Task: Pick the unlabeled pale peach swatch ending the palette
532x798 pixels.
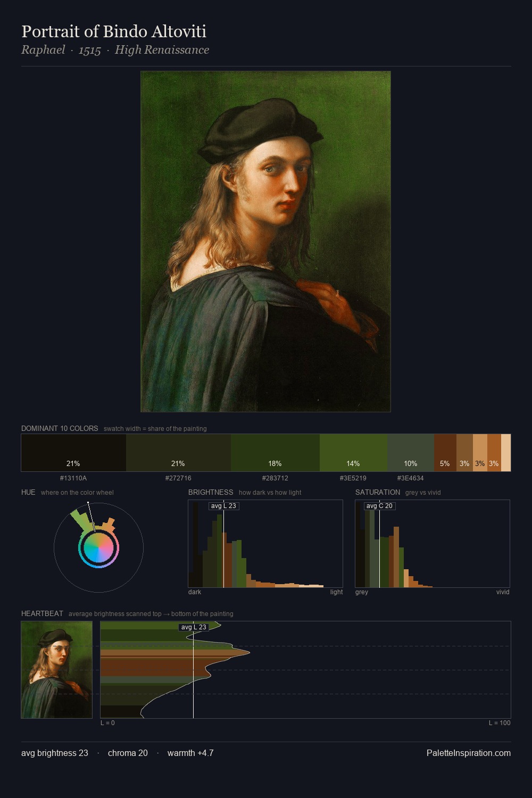Action: point(506,453)
